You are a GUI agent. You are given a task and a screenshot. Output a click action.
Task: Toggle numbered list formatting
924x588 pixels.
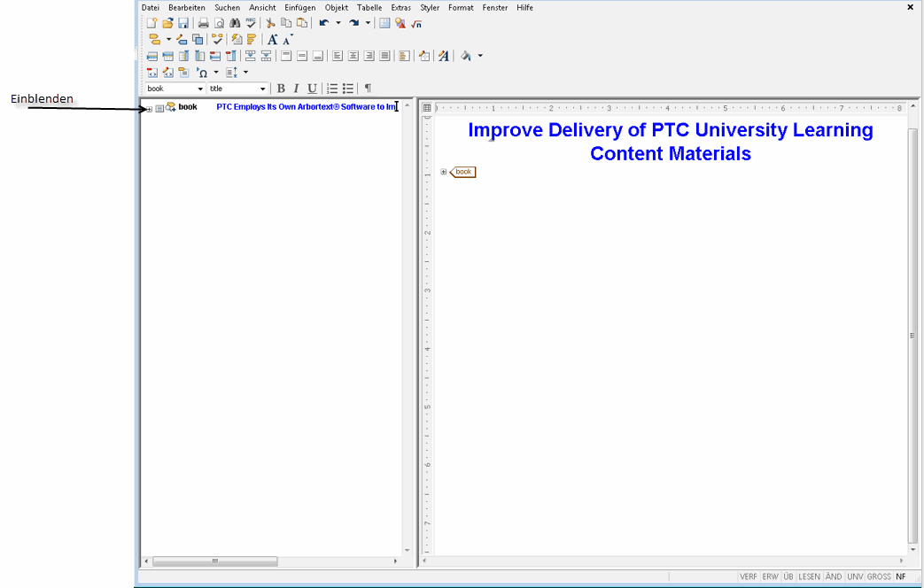pos(332,89)
